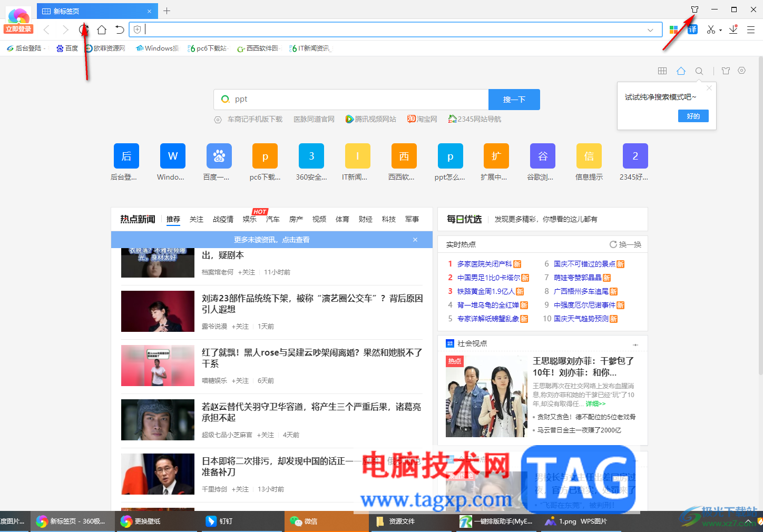Screen dimensions: 763x532
Task: Open the downloads icon in the toolbar
Action: [x=733, y=30]
